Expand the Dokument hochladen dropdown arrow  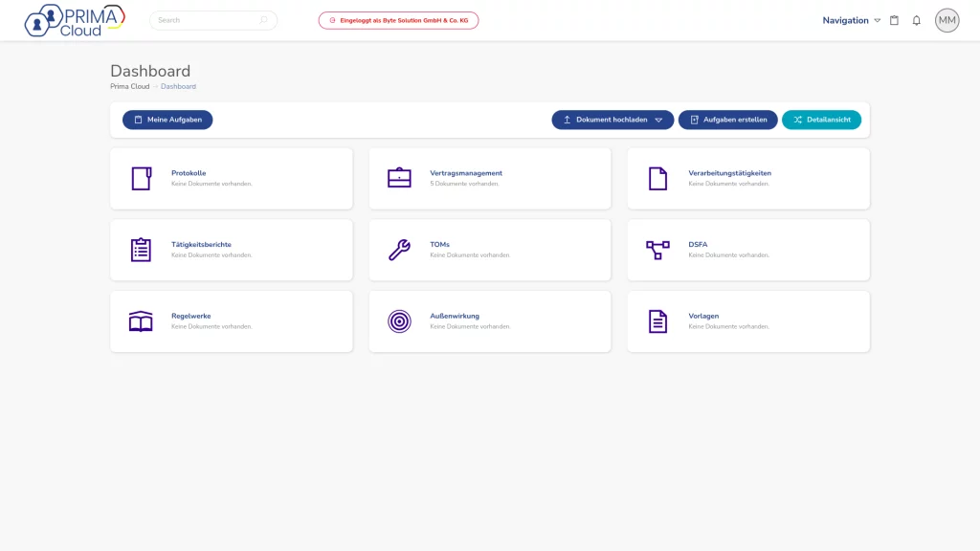point(658,120)
